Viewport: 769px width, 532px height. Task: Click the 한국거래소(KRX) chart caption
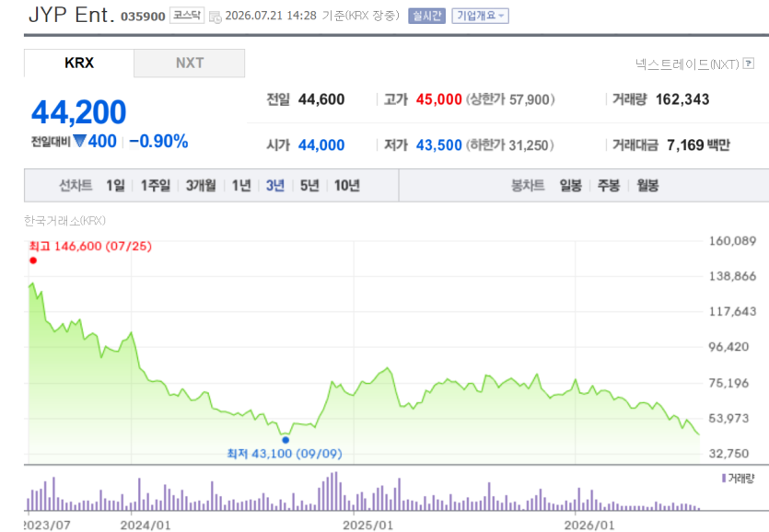[x=64, y=221]
